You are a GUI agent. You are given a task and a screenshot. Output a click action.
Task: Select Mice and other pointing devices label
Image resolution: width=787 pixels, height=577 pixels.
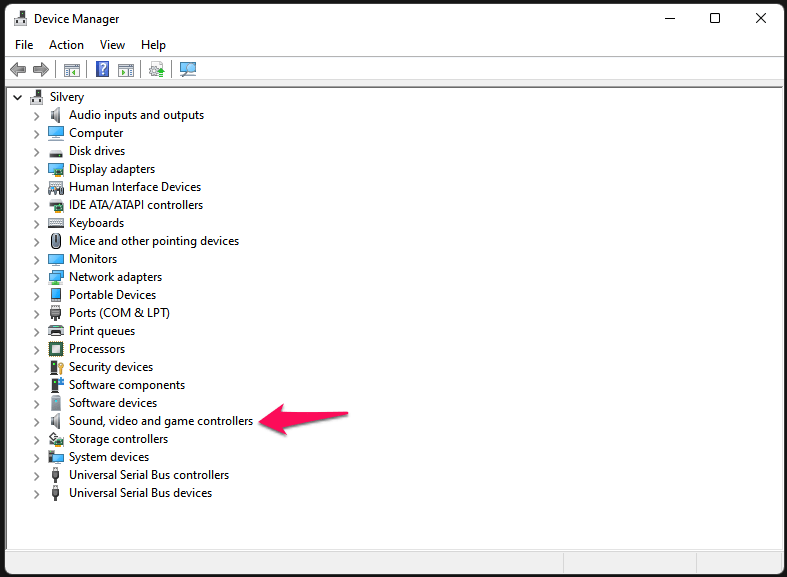(154, 241)
